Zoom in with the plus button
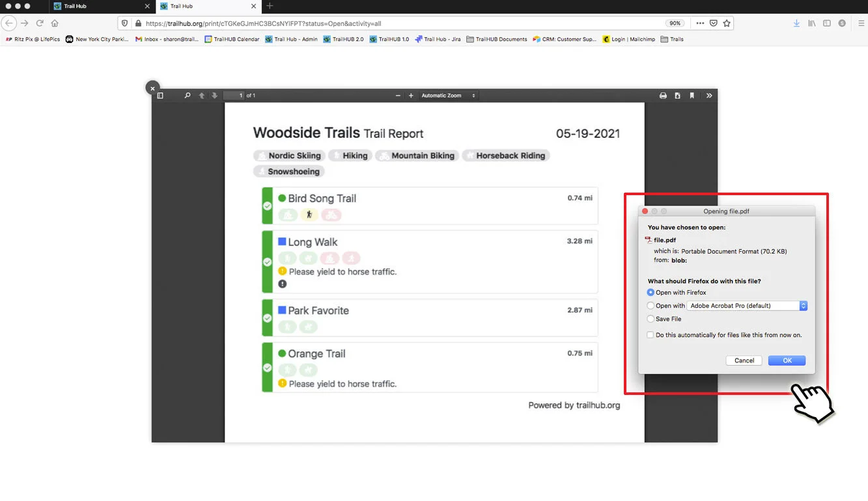This screenshot has width=868, height=501. click(x=411, y=96)
